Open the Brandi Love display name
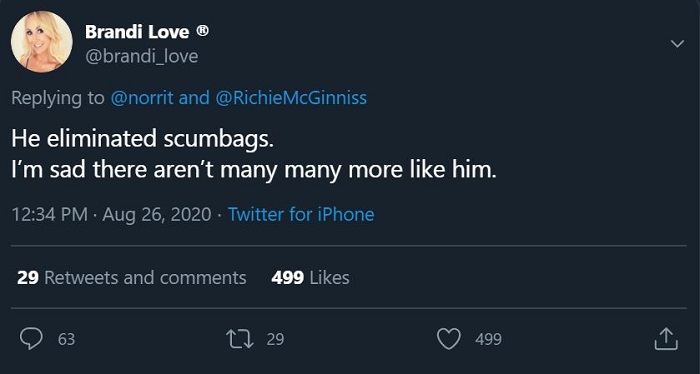Image resolution: width=700 pixels, height=374 pixels. pyautogui.click(x=137, y=32)
